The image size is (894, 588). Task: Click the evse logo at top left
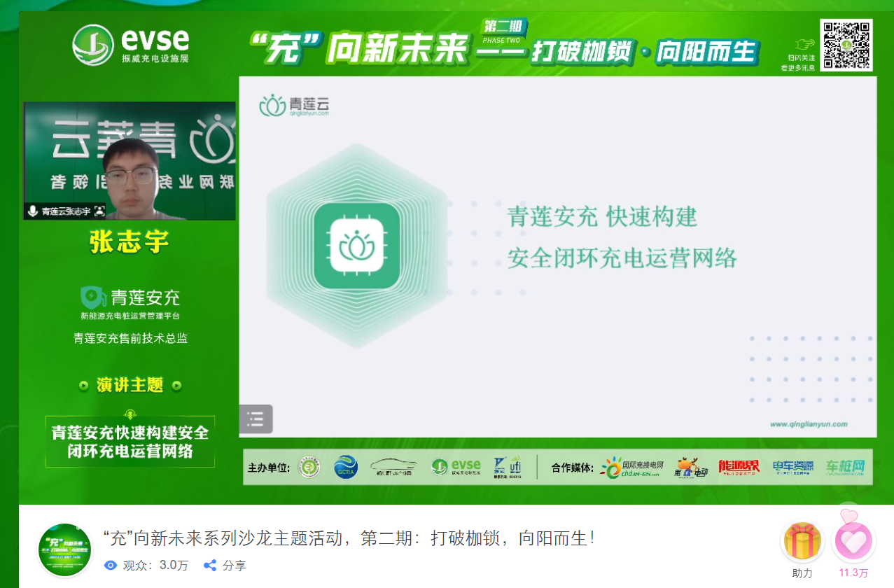coord(131,45)
